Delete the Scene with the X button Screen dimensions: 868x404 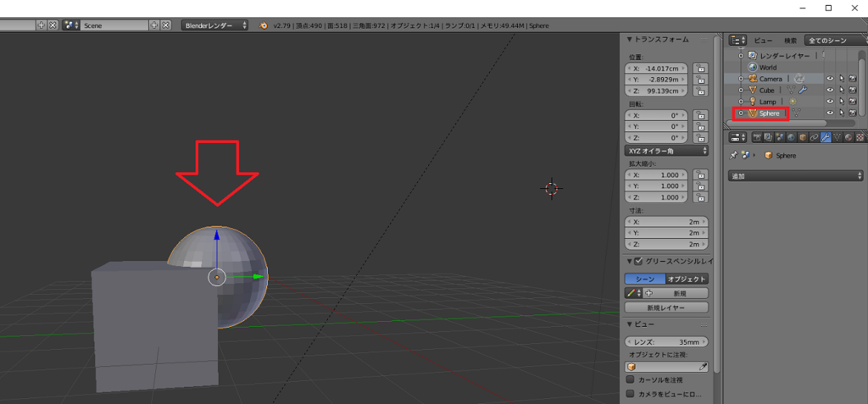click(x=164, y=25)
